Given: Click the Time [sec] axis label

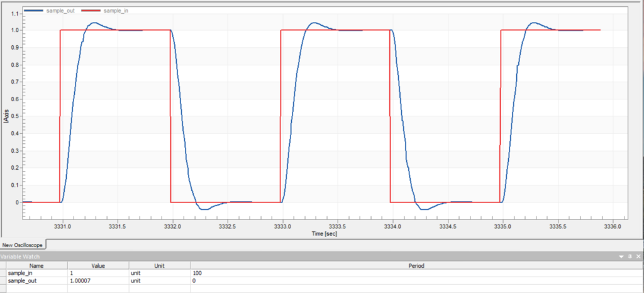Looking at the screenshot, I should [325, 233].
